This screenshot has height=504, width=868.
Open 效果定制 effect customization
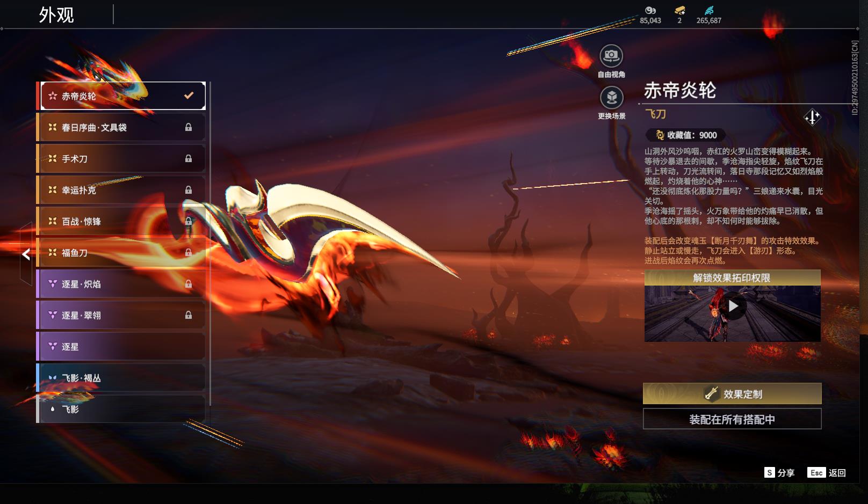point(733,393)
